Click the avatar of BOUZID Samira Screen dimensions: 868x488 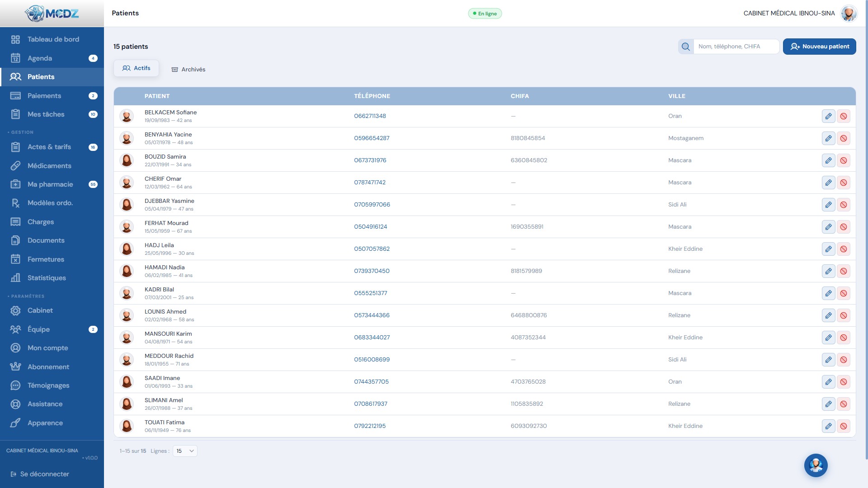[x=127, y=160]
